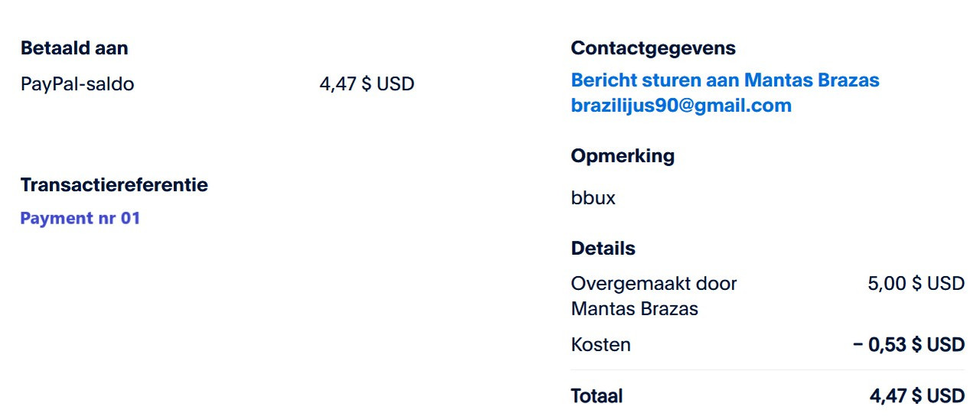Click the Overgemaakt door label
980x420 pixels.
654,284
